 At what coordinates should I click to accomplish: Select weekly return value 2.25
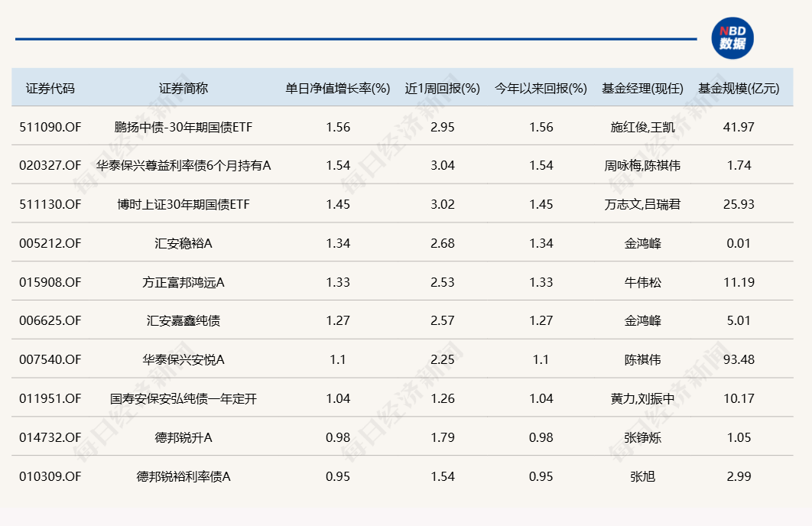442,359
